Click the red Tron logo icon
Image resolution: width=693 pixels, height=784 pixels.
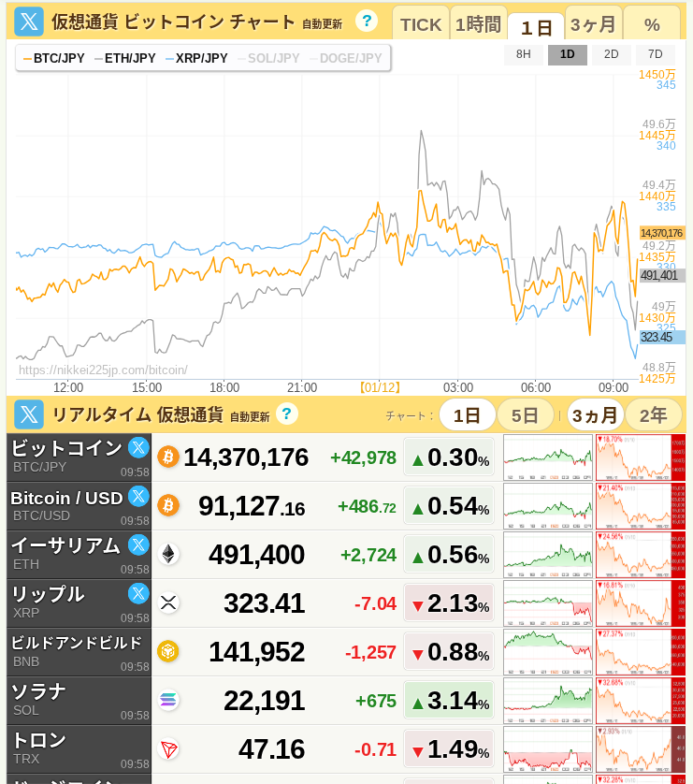168,749
